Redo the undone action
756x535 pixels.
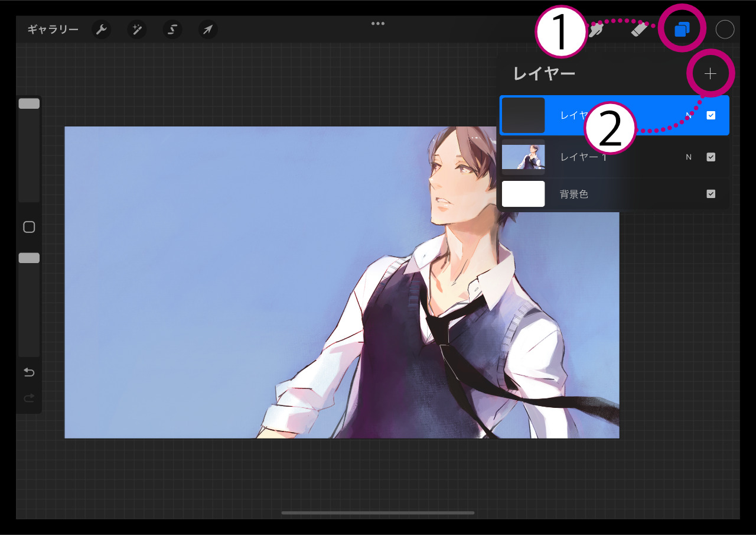pos(29,398)
